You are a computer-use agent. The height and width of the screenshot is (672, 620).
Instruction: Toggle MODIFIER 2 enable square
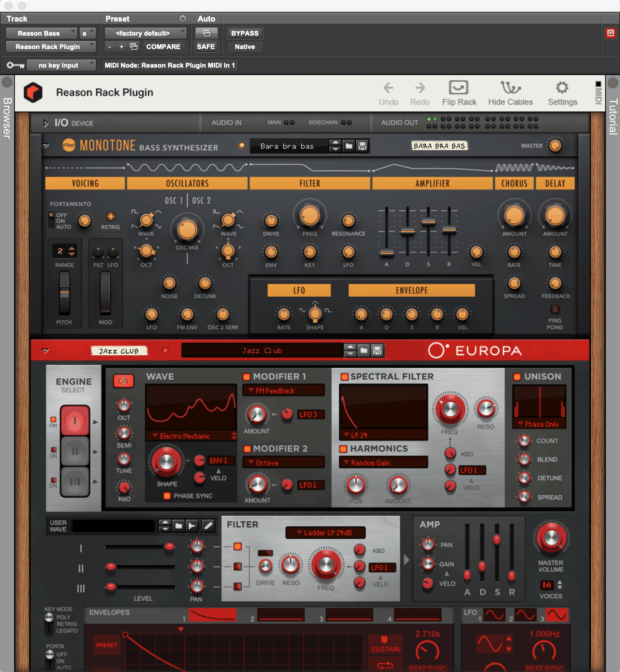tap(246, 449)
